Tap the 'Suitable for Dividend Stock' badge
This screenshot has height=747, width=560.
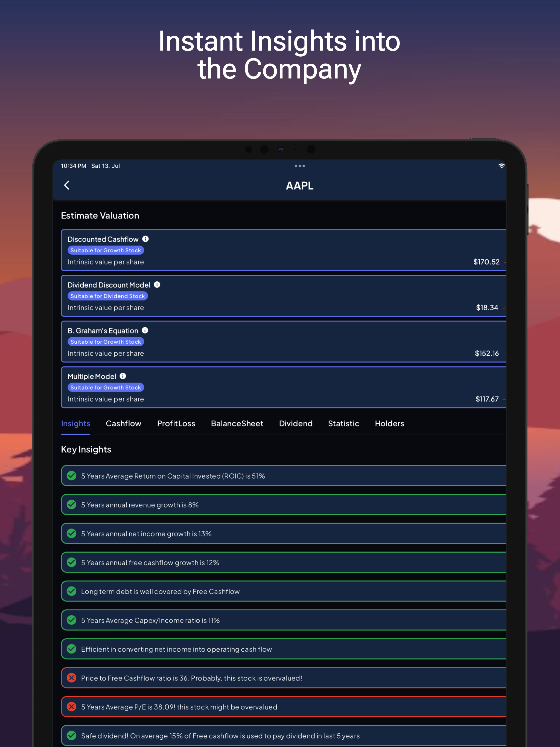pos(108,296)
